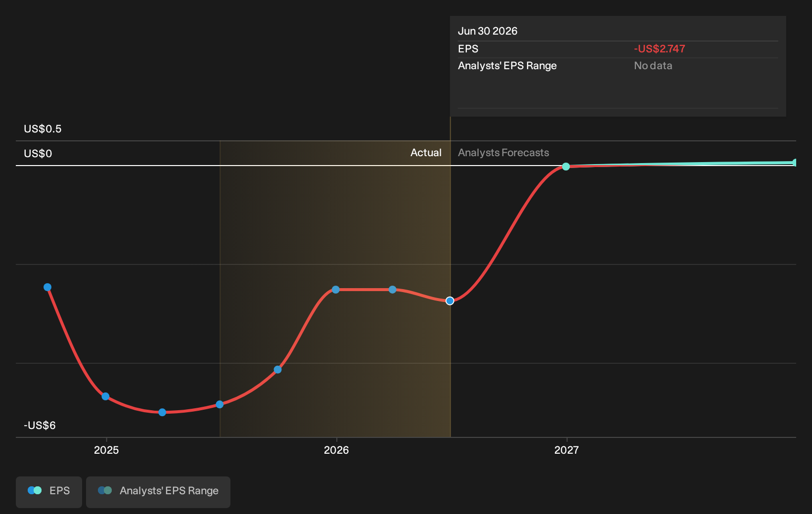Click the US$0.5 y-axis label

tap(43, 129)
